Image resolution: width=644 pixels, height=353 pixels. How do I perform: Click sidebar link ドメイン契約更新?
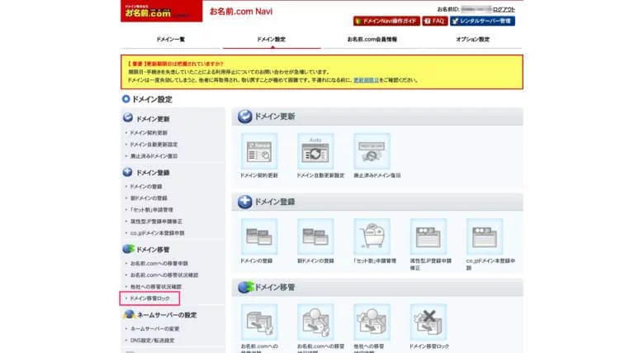pos(149,133)
